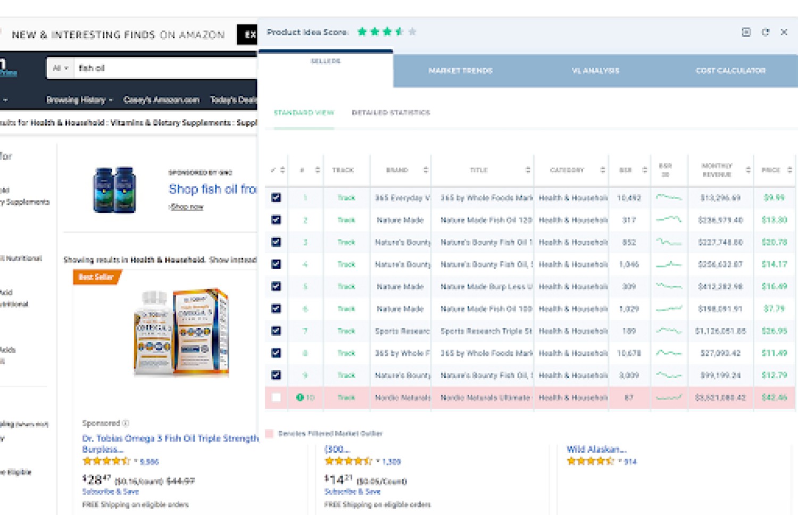This screenshot has height=532, width=798.
Task: Uncheck the checkbox for row 7 Sports Research
Action: pos(276,331)
